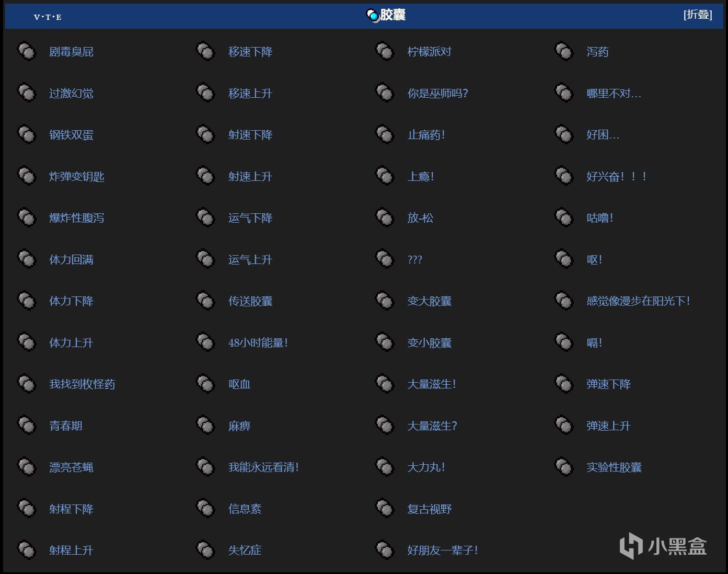Open the pill icon beside 爆炸性腹泻
The height and width of the screenshot is (574, 728).
click(x=27, y=217)
